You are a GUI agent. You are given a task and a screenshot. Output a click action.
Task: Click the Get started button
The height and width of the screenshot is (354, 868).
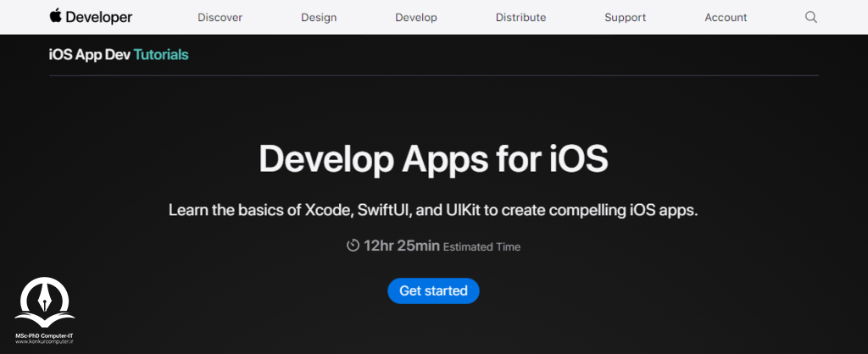coord(433,291)
